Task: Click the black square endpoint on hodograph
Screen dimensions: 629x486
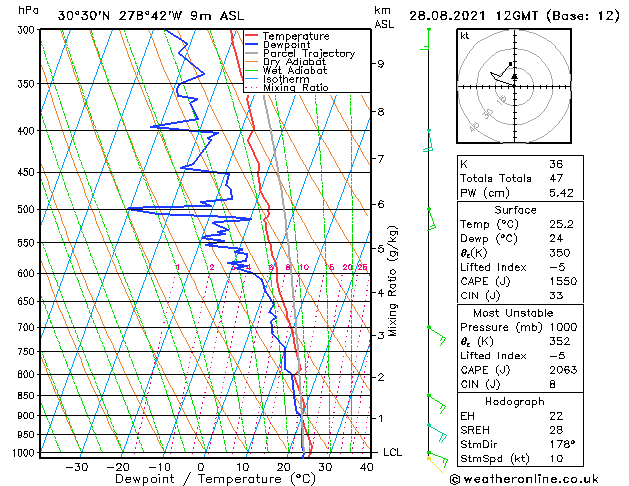Action: coord(510,64)
